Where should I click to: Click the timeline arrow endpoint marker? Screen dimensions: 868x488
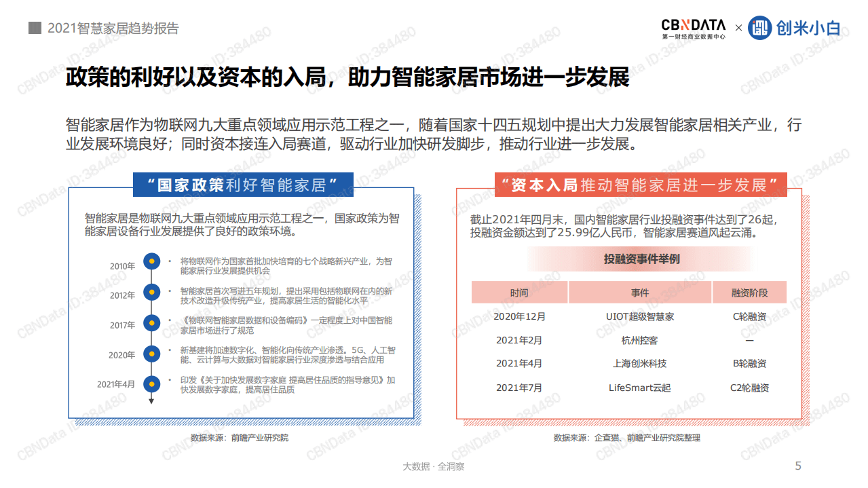(x=150, y=402)
